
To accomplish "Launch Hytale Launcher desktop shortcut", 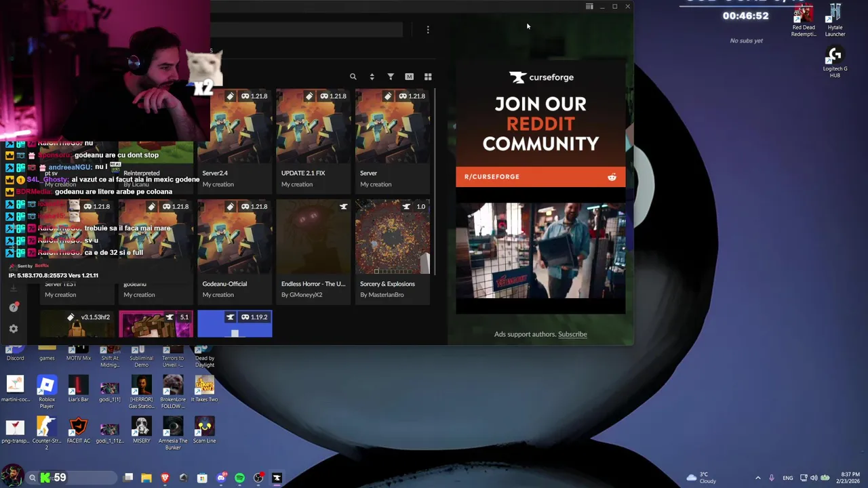I will point(835,21).
